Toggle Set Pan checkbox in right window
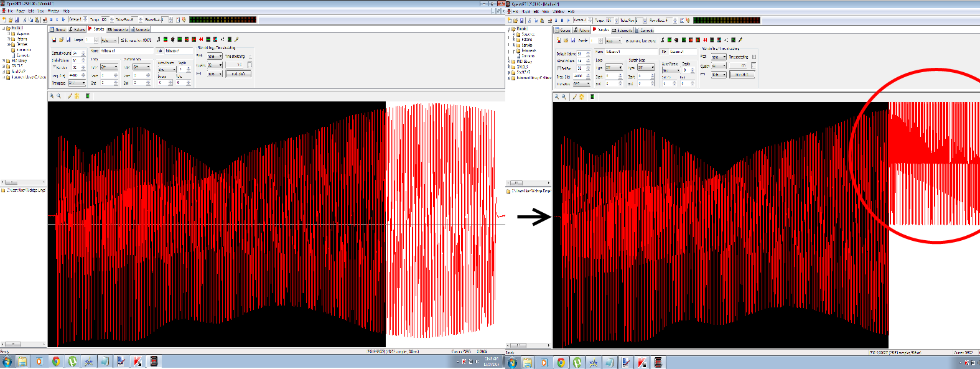This screenshot has width=980, height=369. (559, 68)
